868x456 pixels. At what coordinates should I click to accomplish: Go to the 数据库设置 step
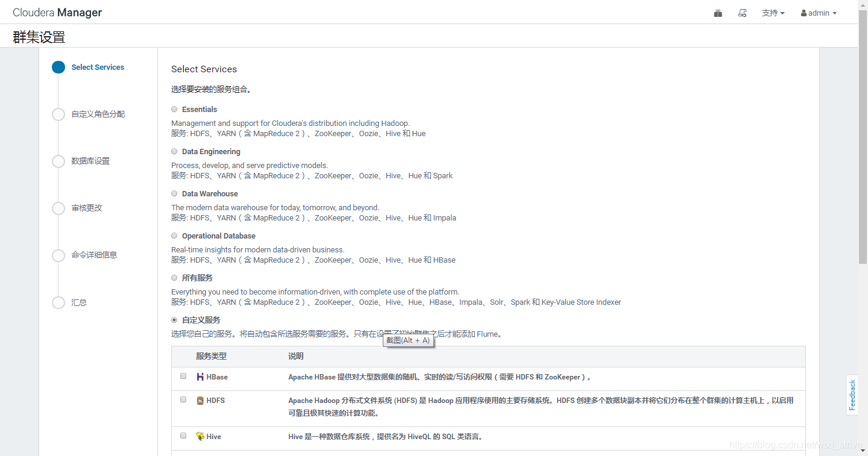(x=90, y=161)
